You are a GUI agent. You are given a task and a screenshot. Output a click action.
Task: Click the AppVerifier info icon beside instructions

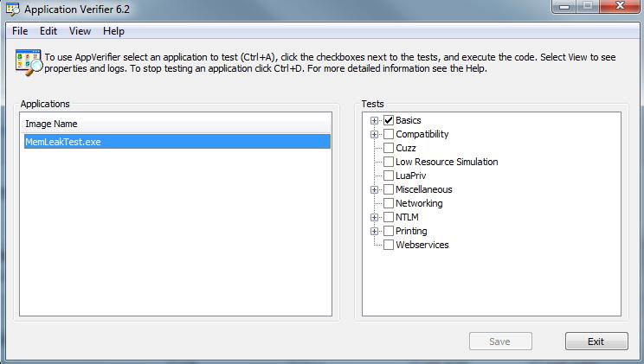[x=27, y=62]
